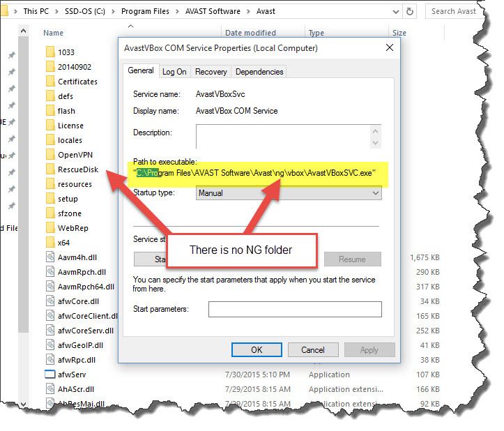Click the greyed Apply button
Viewport: 504px width, 431px height.
pyautogui.click(x=369, y=349)
